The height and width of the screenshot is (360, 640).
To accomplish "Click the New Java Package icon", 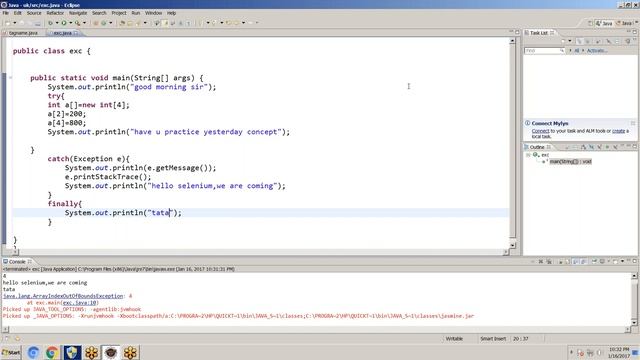I will point(96,23).
